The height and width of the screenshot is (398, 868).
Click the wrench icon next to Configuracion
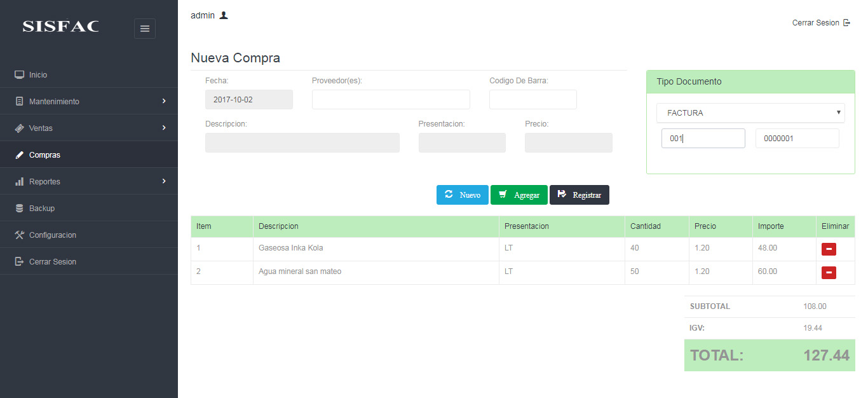tap(18, 235)
